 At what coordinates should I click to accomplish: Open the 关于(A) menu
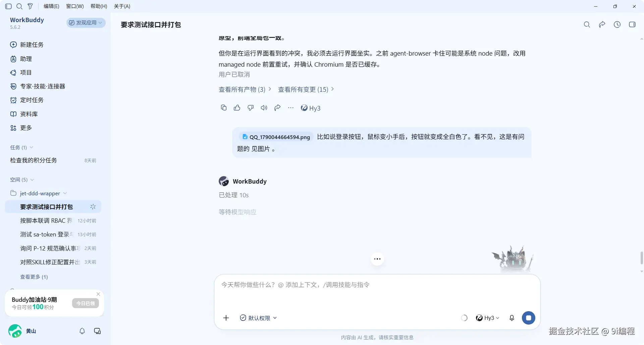pyautogui.click(x=122, y=6)
